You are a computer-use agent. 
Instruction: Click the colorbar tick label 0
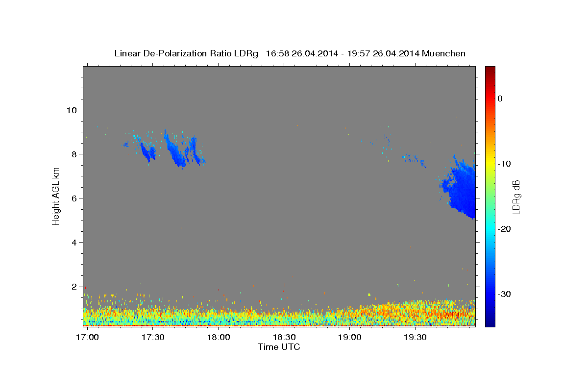(x=500, y=98)
